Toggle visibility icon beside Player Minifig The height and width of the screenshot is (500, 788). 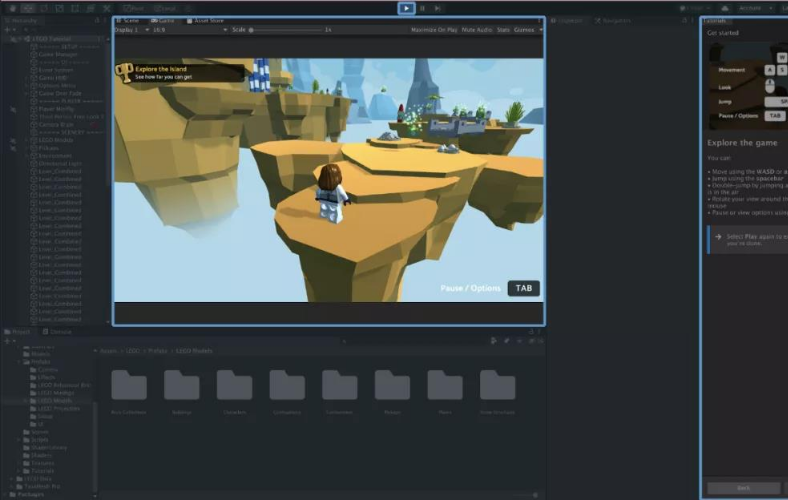(13, 109)
